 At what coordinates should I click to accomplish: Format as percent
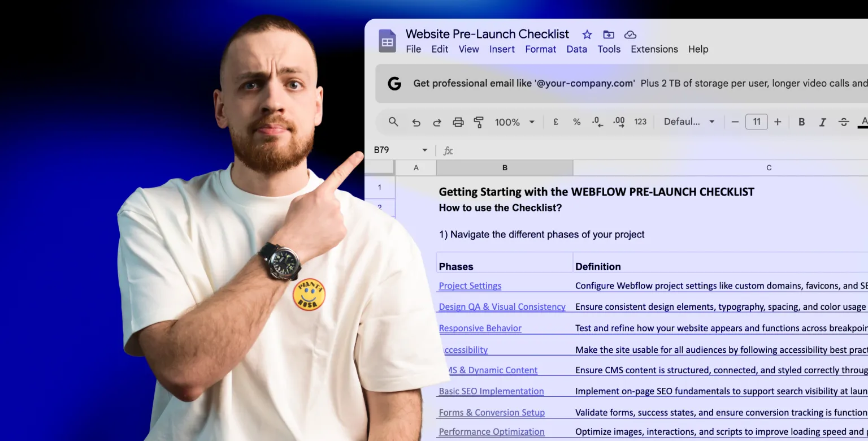pyautogui.click(x=576, y=122)
